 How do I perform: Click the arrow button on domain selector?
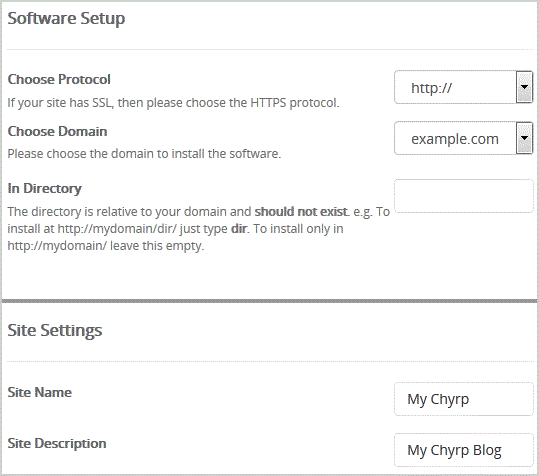click(x=524, y=138)
